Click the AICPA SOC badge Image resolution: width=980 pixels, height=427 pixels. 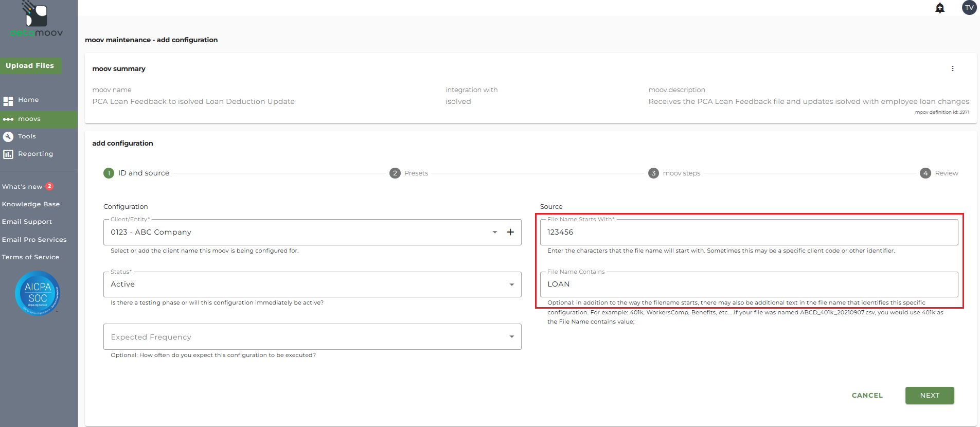[38, 293]
